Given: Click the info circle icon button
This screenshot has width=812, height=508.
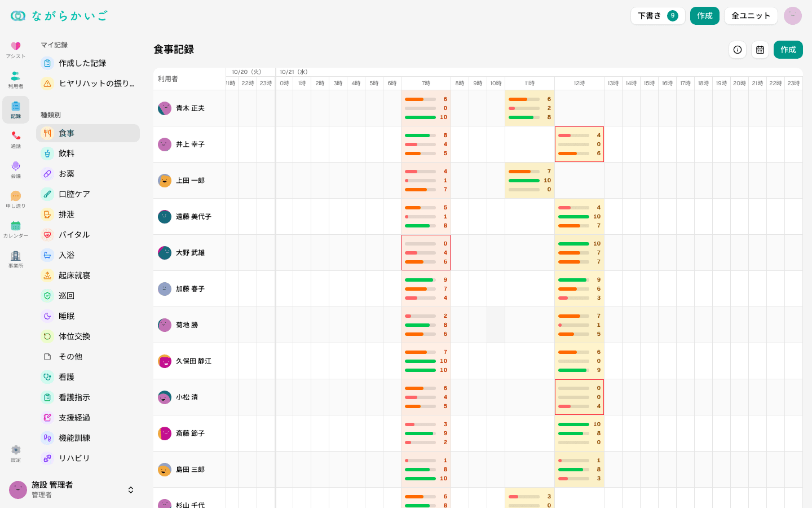Looking at the screenshot, I should pos(738,50).
